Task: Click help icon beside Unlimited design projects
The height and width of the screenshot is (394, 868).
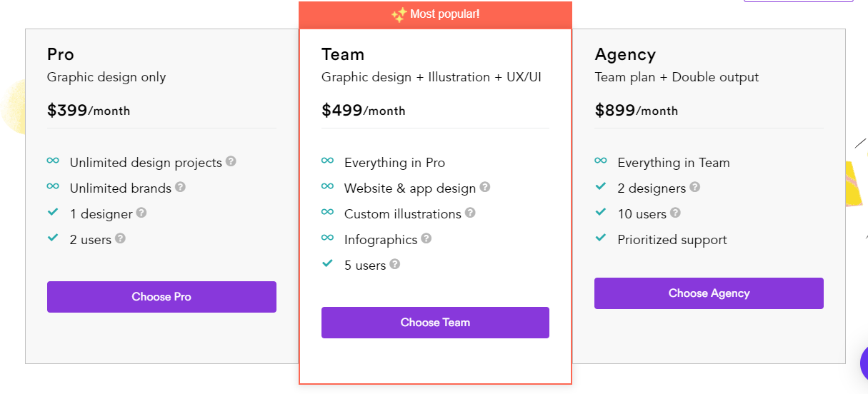Action: click(x=231, y=161)
